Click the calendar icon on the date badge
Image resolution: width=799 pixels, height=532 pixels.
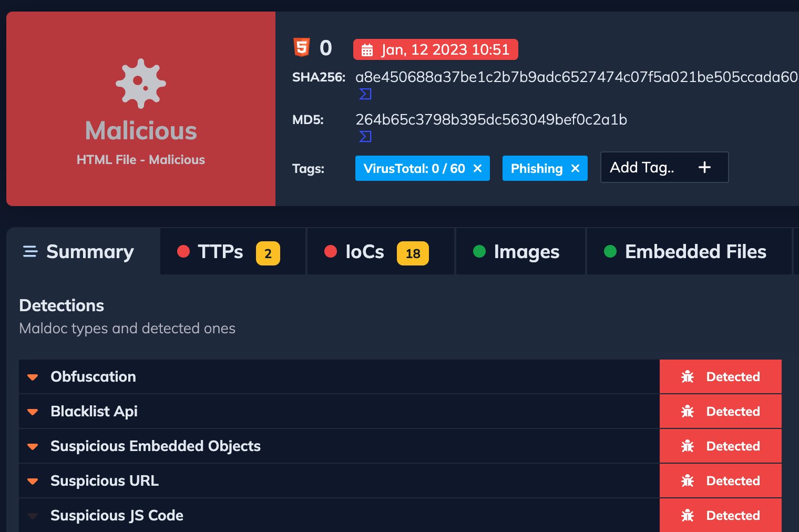coord(368,49)
